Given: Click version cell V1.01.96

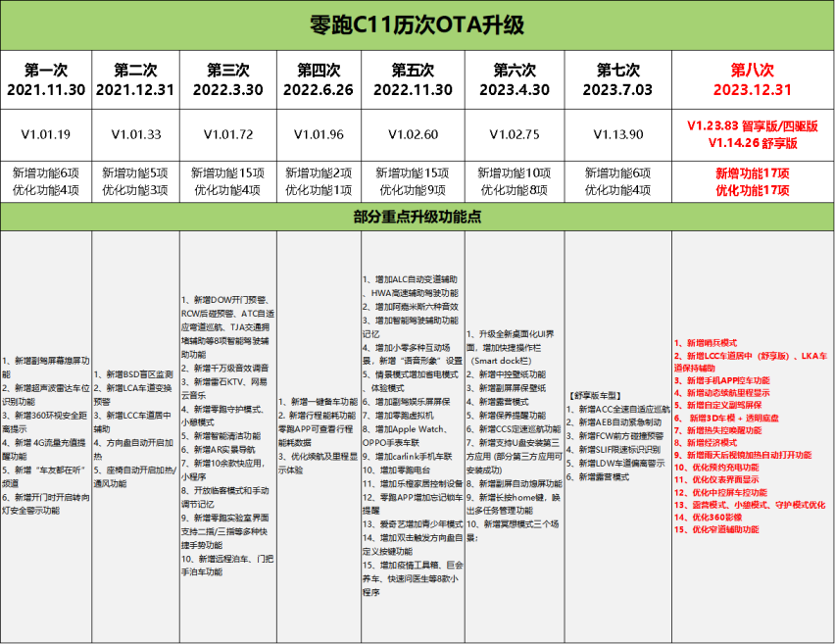Looking at the screenshot, I should pos(319,134).
